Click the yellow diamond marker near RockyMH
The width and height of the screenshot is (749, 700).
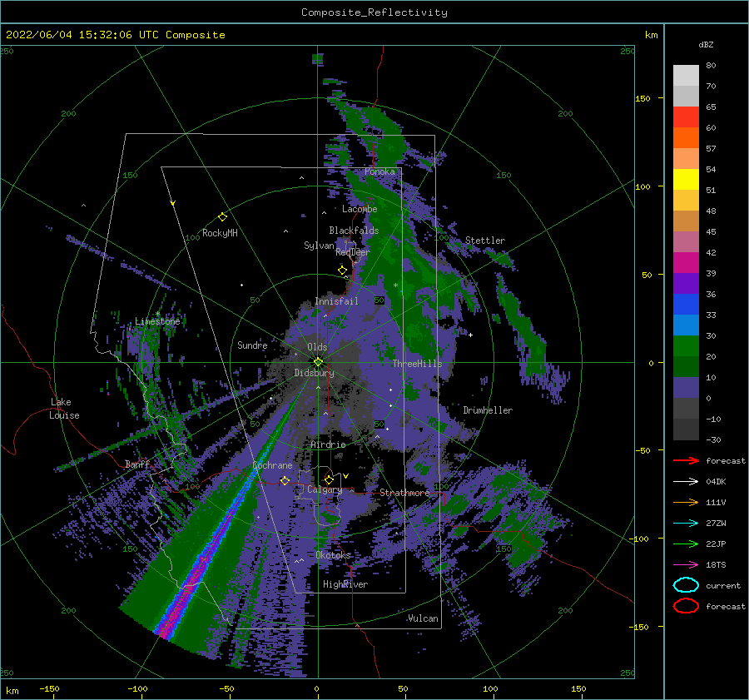[222, 217]
